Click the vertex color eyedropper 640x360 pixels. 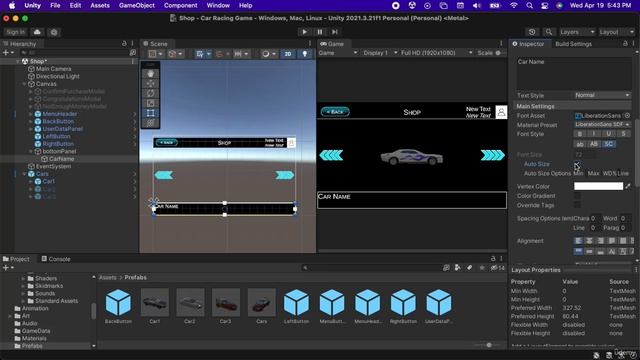[x=628, y=186]
